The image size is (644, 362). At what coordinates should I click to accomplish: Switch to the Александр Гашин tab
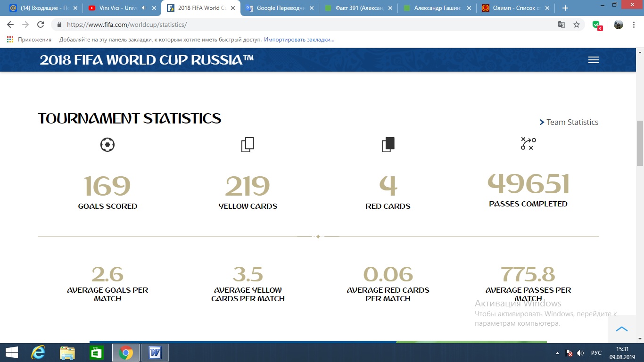click(x=437, y=8)
